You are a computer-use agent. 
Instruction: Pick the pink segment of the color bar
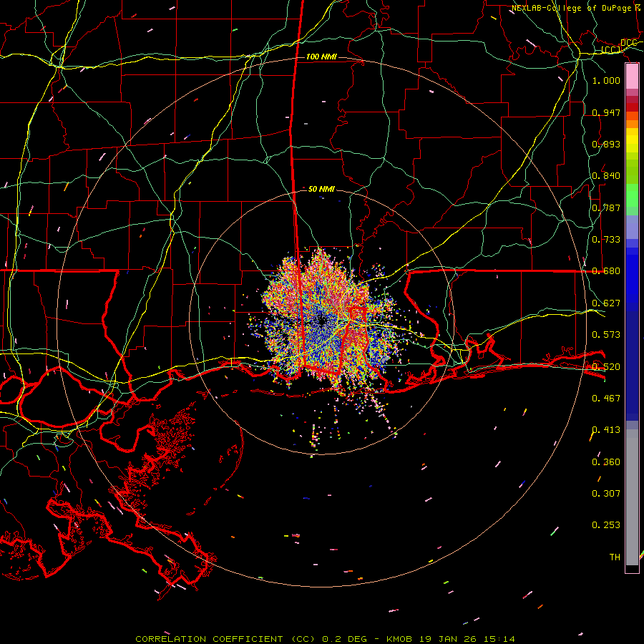pos(632,77)
